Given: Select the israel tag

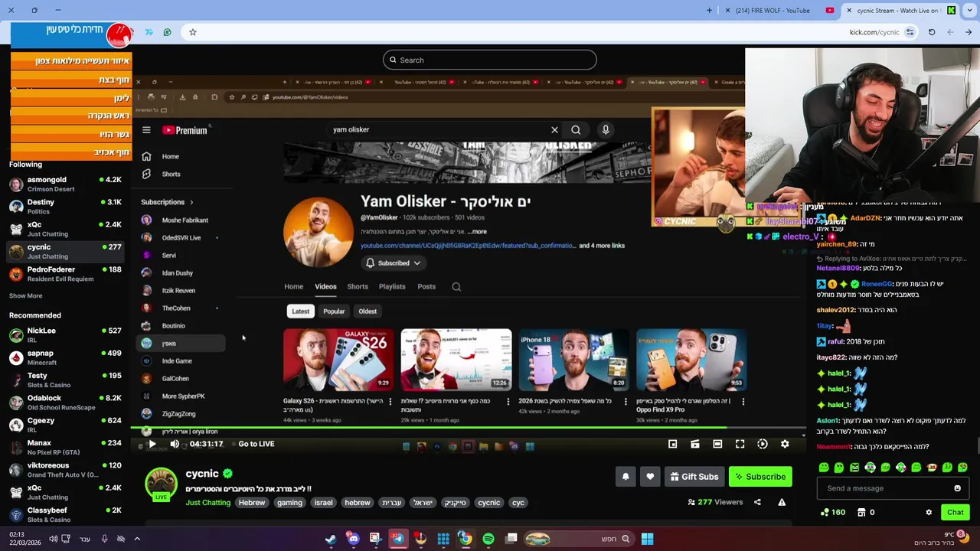Looking at the screenshot, I should coord(323,503).
